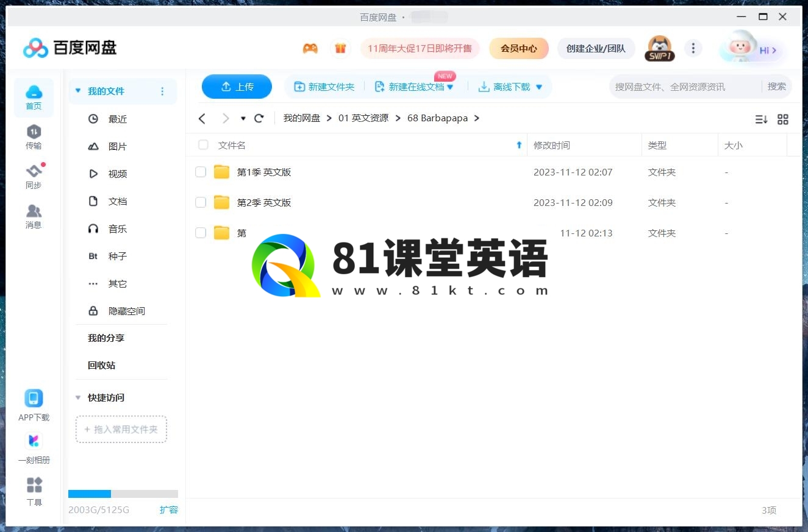Screen dimensions: 808x532
Task: Click the folder icon of 第1季 英文版
Action: 222,172
